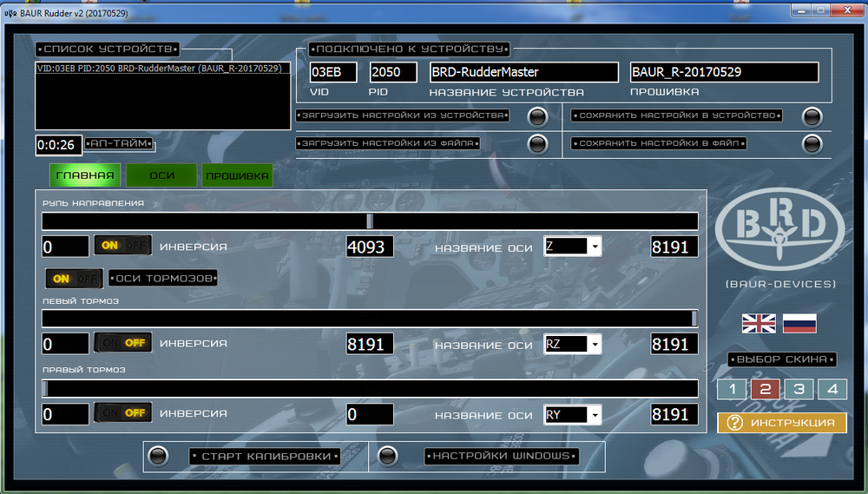
Task: Click the ЛЕВЫЙ ТОРМОЗ axis slider bar
Action: pyautogui.click(x=370, y=319)
